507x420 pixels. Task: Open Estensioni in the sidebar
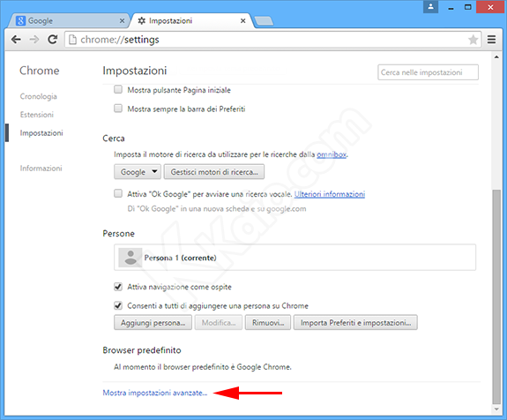(x=37, y=115)
